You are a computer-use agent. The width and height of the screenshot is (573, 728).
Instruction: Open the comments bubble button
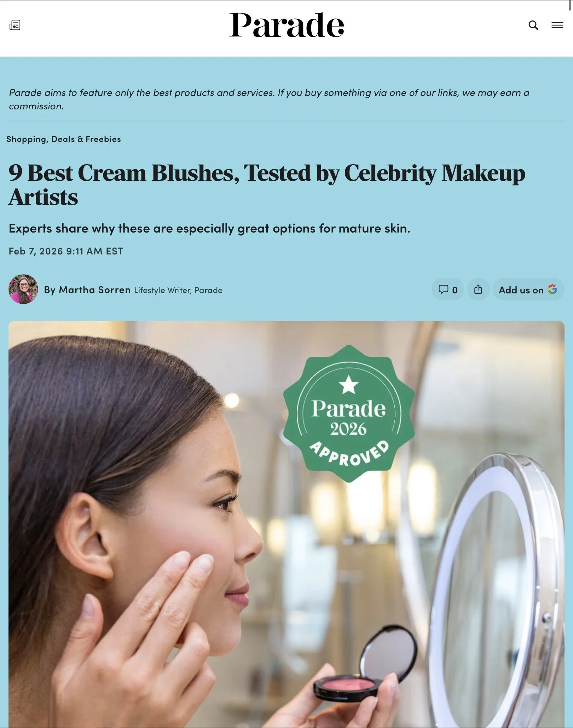(448, 290)
